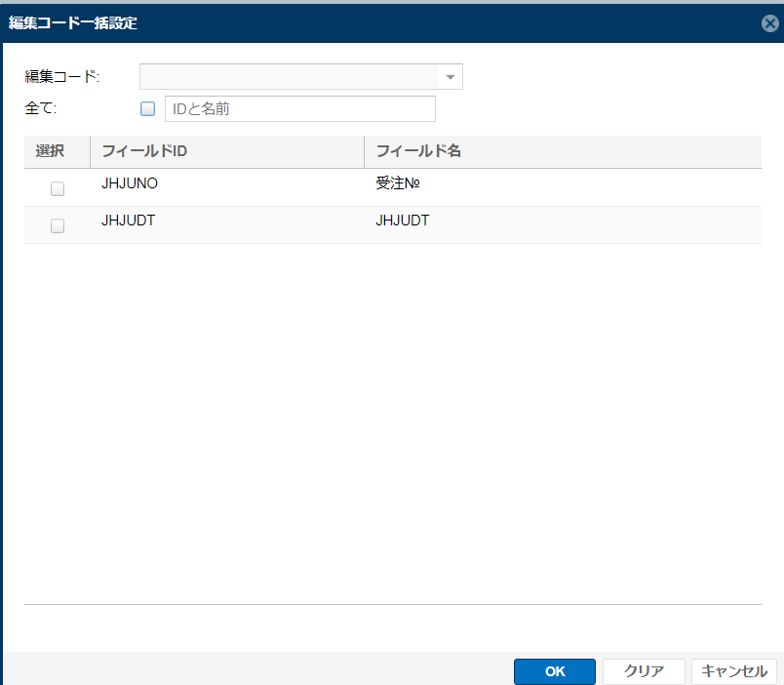Close the 編集コード一括設定 dialog
784x685 pixels.
[770, 23]
